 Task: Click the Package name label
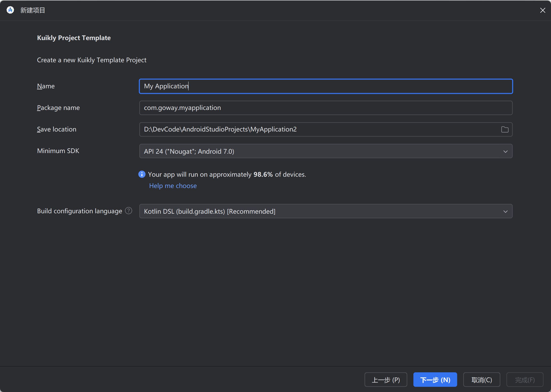tap(58, 108)
